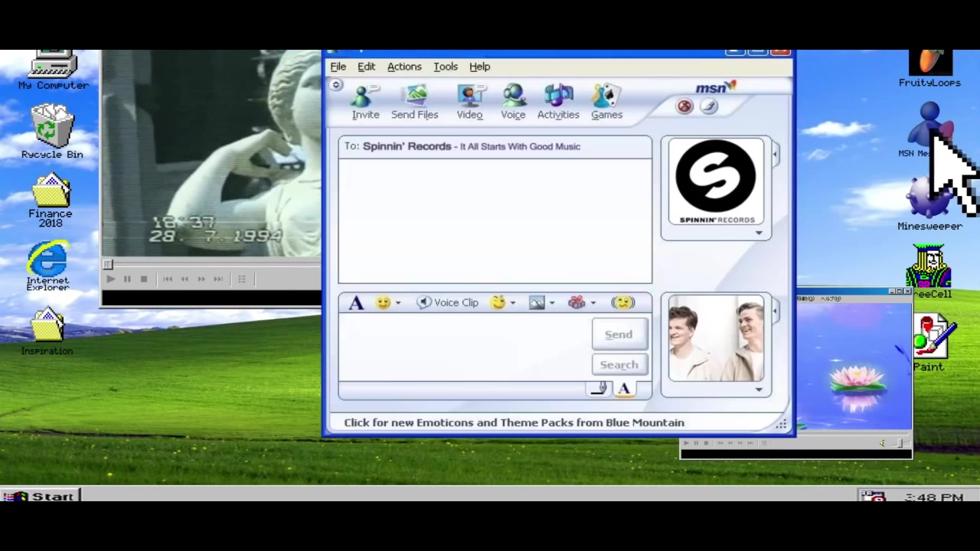Open Recycle Bin desktop icon

[52, 132]
